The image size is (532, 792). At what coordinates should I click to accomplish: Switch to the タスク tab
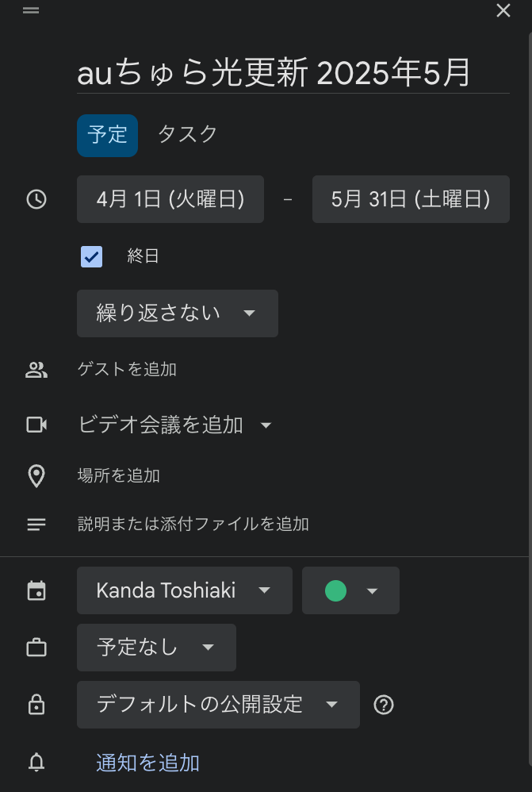tap(187, 134)
